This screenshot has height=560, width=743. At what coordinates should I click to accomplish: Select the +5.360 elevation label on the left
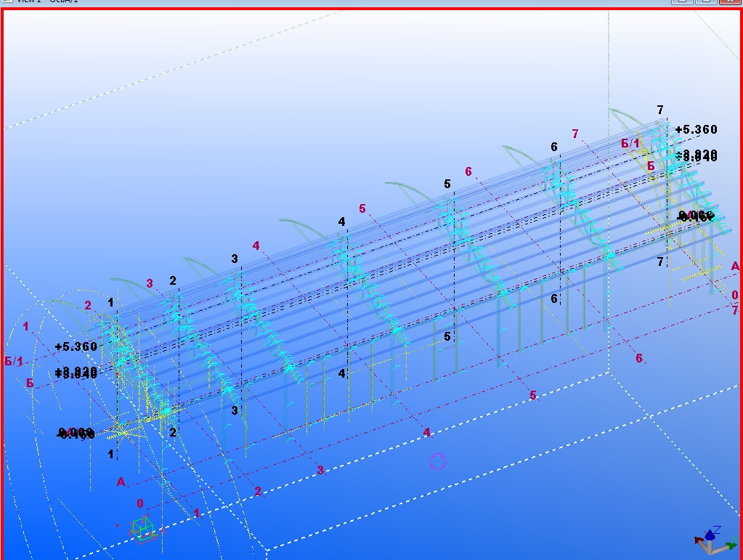click(76, 347)
